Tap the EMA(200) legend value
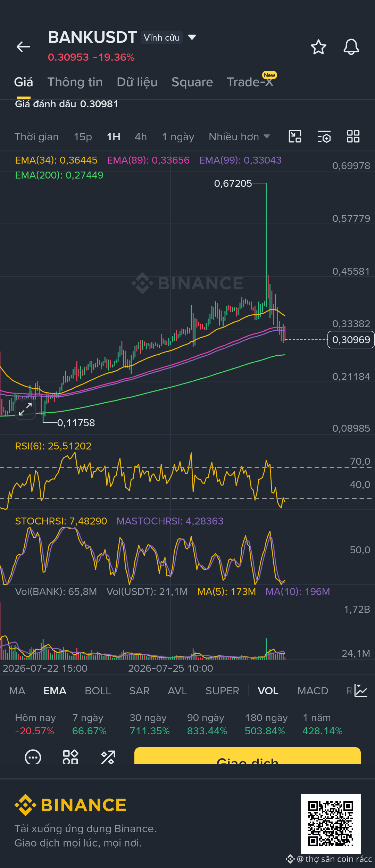The height and width of the screenshot is (868, 375). coord(59,175)
